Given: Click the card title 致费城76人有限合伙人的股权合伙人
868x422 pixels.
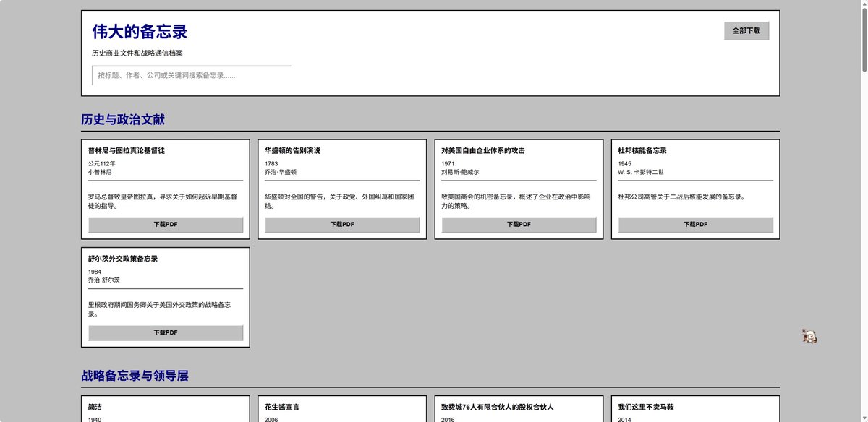Looking at the screenshot, I should [x=498, y=408].
